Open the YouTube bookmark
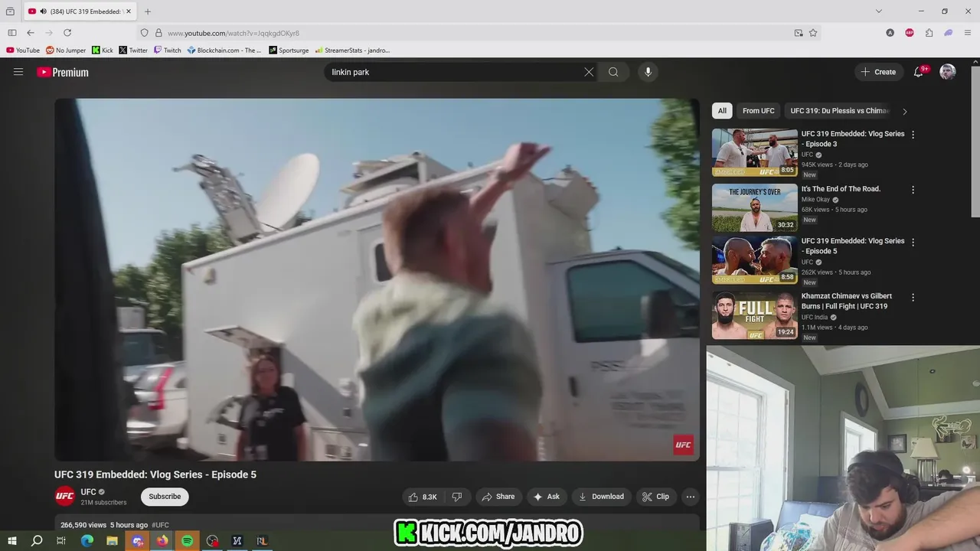The height and width of the screenshot is (551, 980). (x=23, y=51)
